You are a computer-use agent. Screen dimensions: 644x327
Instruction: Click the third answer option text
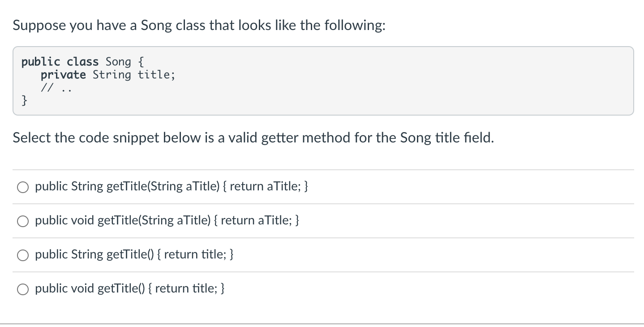tap(134, 255)
